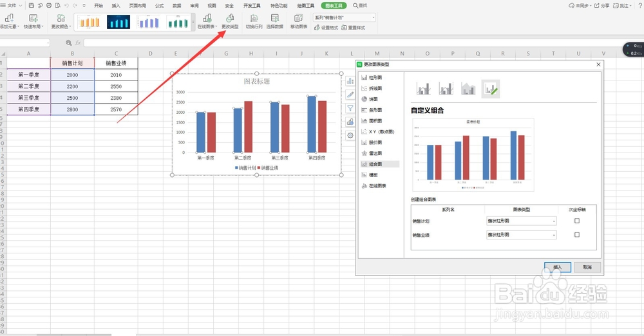Click the 批注 (Comments) button
Image resolution: width=644 pixels, height=336 pixels.
[x=622, y=6]
